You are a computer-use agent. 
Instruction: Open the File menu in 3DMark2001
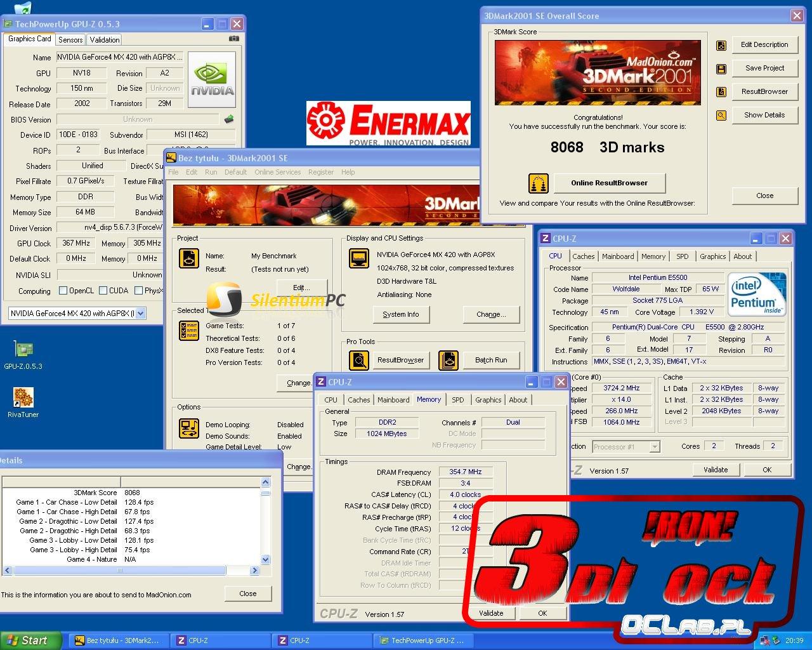point(173,172)
